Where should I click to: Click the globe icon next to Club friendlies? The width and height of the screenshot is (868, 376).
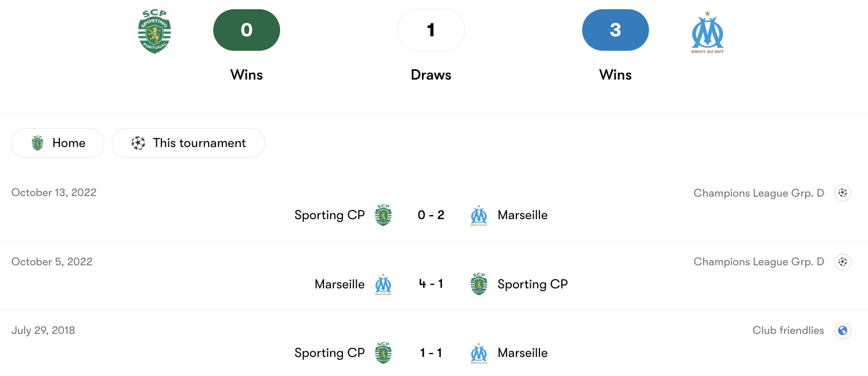843,330
